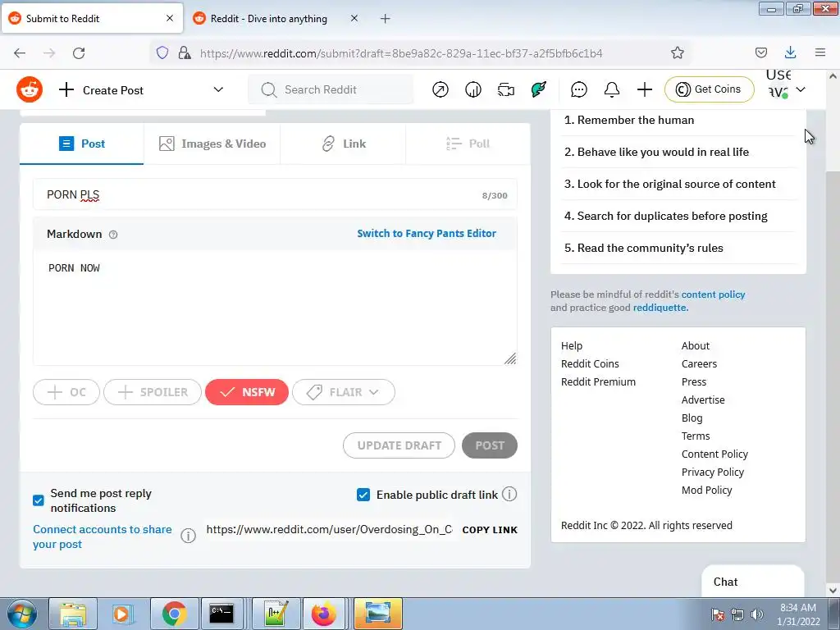The height and width of the screenshot is (630, 840).
Task: Click the green leaf award icon
Action: click(538, 89)
